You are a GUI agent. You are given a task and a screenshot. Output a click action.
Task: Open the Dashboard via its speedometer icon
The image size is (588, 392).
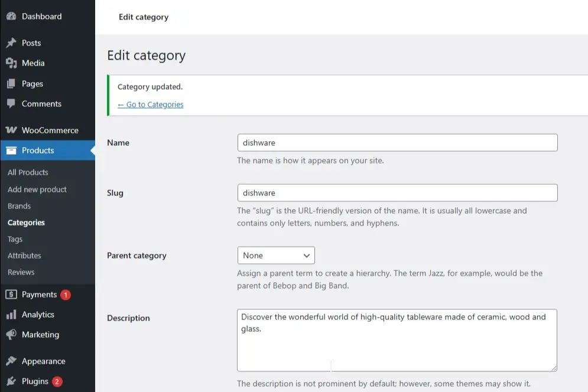coord(13,16)
